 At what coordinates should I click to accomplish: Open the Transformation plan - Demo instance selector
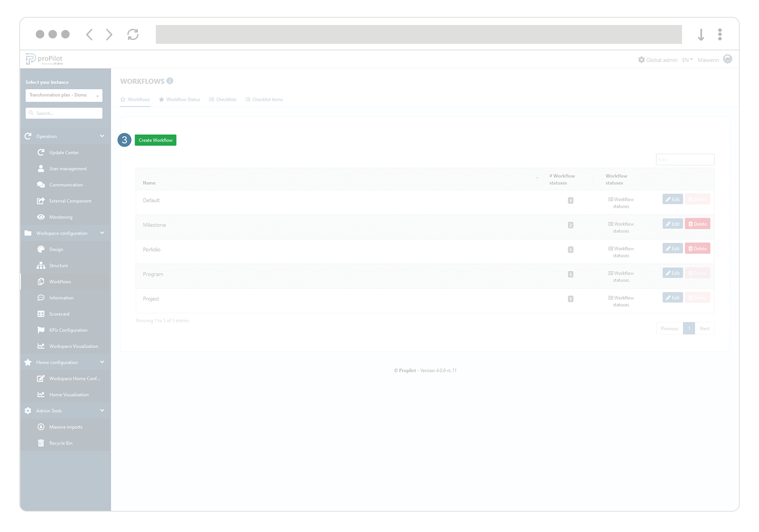tap(63, 95)
